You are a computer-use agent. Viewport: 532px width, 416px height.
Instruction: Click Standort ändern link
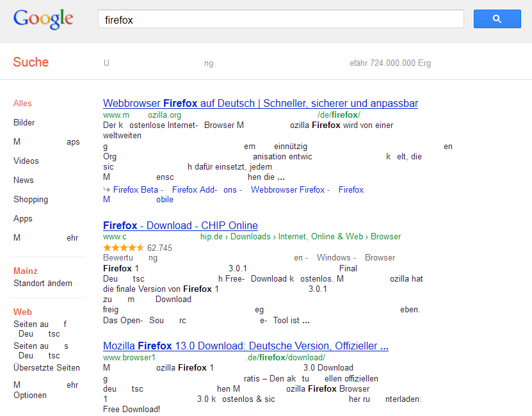pos(43,283)
